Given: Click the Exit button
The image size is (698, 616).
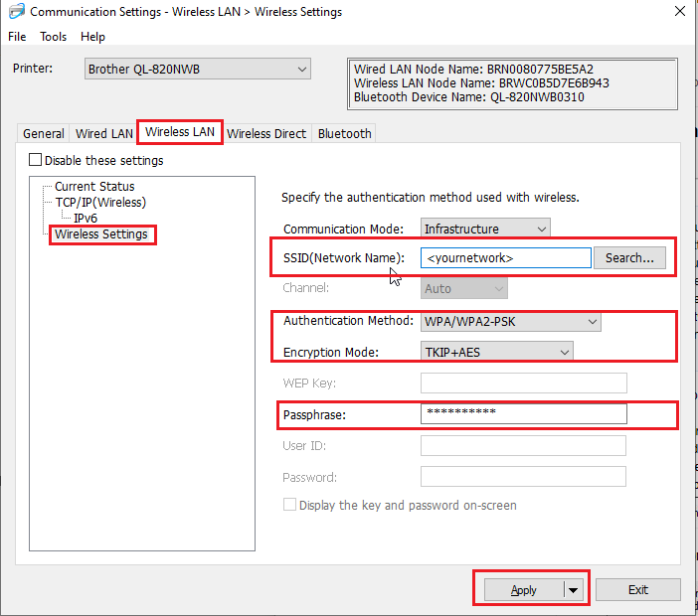Looking at the screenshot, I should (637, 589).
